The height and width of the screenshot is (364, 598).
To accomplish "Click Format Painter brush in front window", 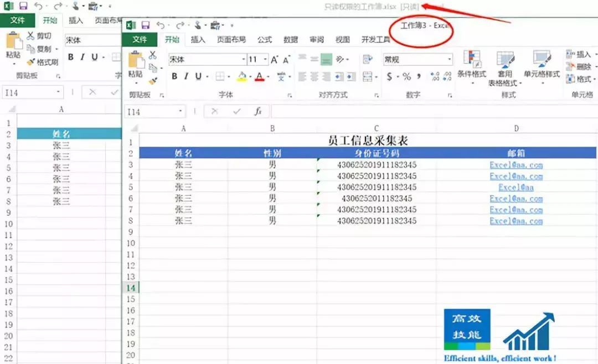I will pos(153,81).
